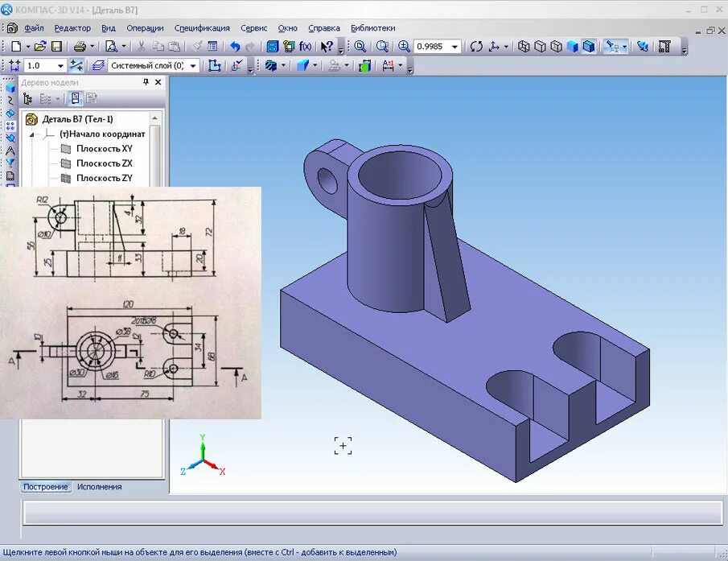Image resolution: width=728 pixels, height=561 pixels.
Task: Print using the printer icon
Action: 80,47
